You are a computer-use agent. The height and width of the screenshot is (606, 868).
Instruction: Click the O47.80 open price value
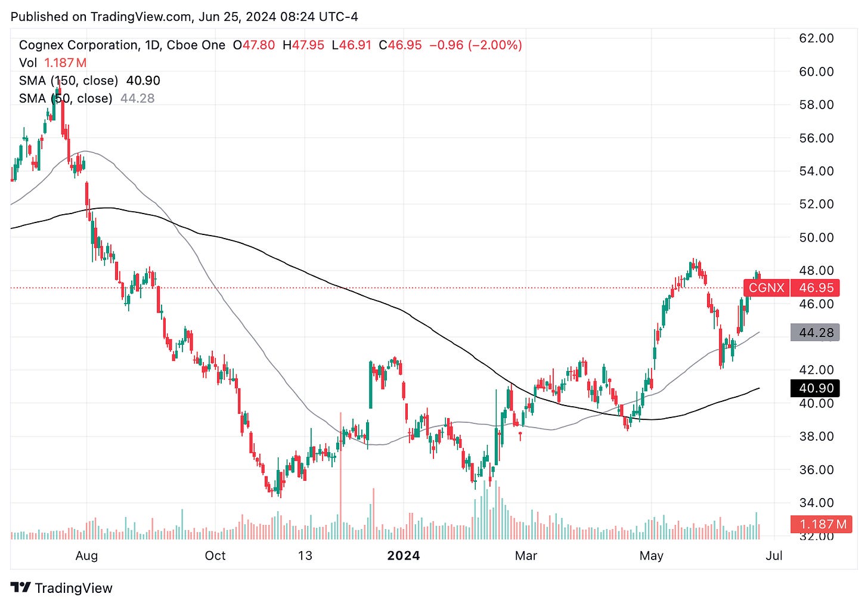pos(254,45)
